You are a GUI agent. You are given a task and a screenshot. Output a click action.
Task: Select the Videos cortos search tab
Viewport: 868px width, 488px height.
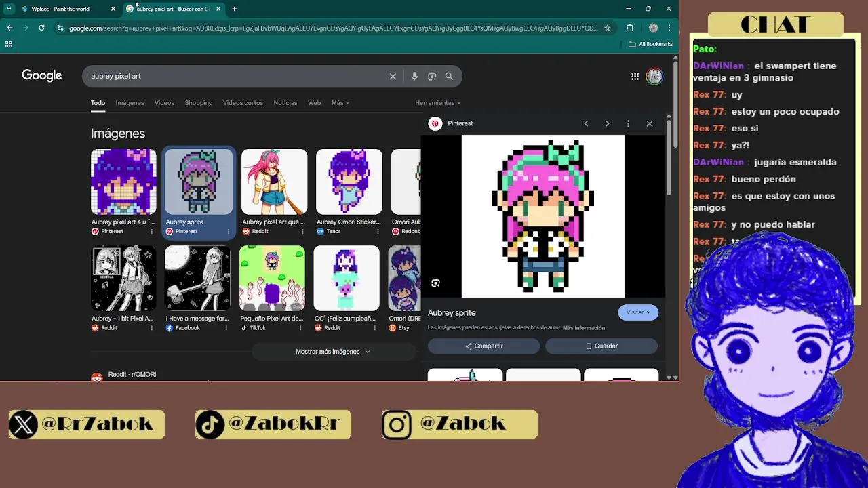pyautogui.click(x=243, y=103)
